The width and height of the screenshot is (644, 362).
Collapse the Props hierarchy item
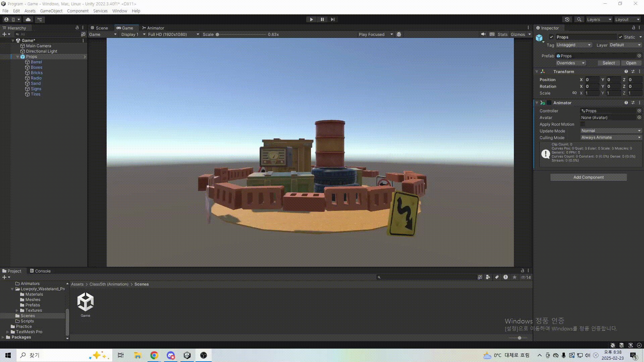(x=17, y=57)
